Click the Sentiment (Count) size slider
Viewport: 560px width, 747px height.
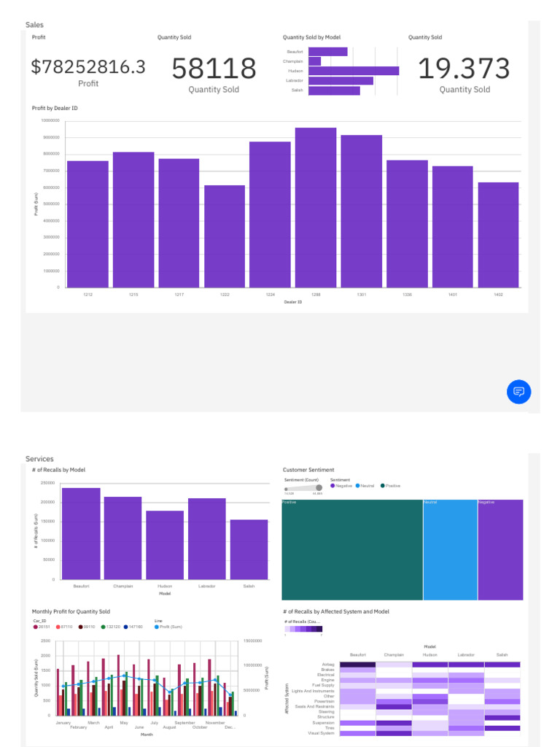click(x=303, y=488)
